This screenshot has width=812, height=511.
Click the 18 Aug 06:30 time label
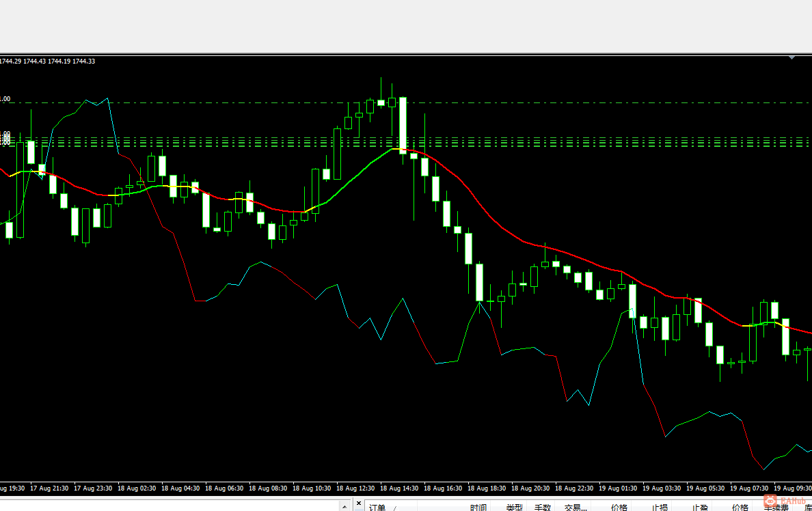pos(224,488)
